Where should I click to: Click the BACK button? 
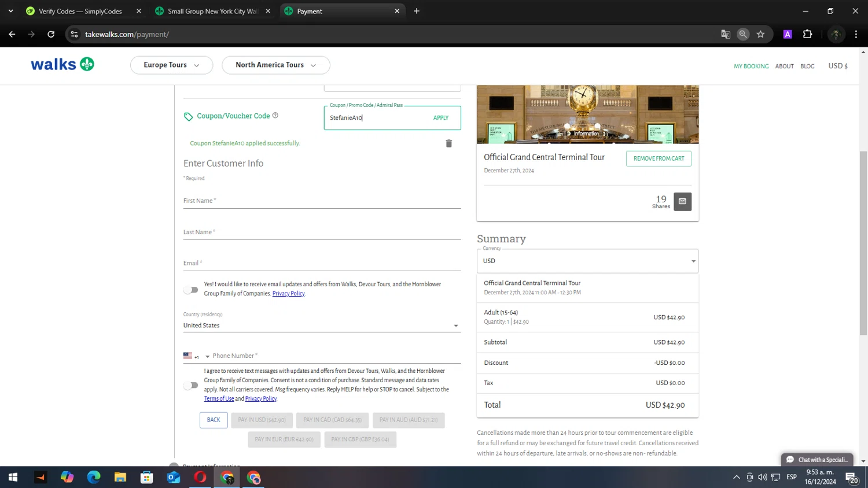[x=214, y=420]
